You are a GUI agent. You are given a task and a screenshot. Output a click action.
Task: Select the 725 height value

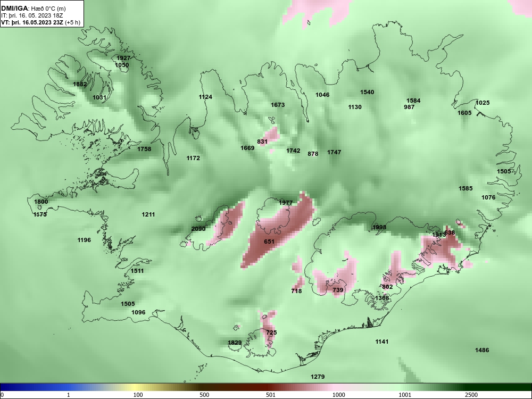[x=271, y=332]
